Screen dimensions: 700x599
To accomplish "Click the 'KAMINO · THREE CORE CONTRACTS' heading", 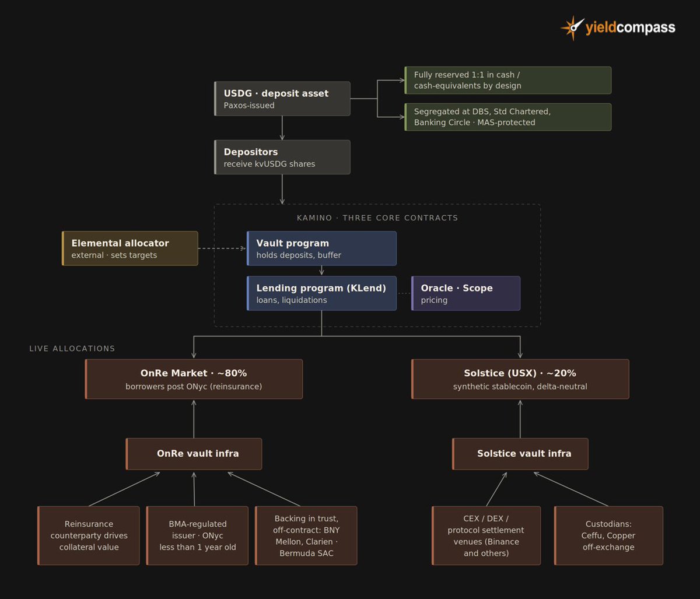I will [377, 218].
